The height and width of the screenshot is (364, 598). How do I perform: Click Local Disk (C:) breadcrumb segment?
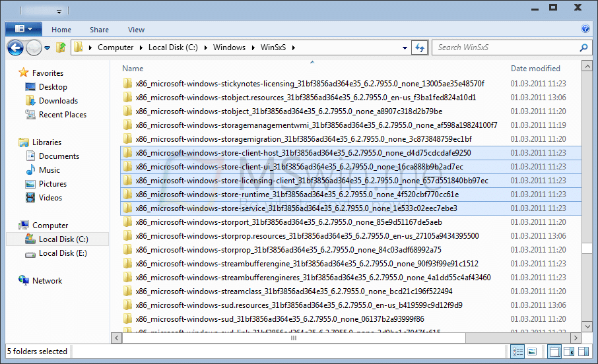pyautogui.click(x=173, y=47)
